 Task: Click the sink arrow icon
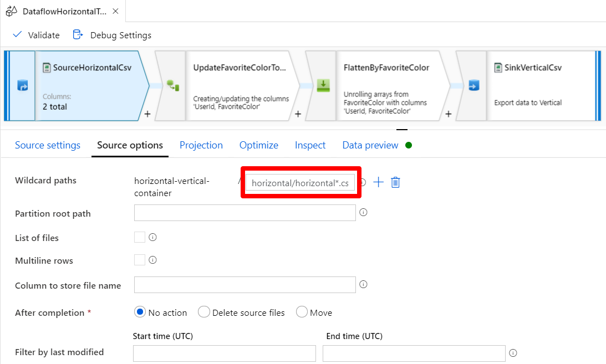(x=473, y=86)
